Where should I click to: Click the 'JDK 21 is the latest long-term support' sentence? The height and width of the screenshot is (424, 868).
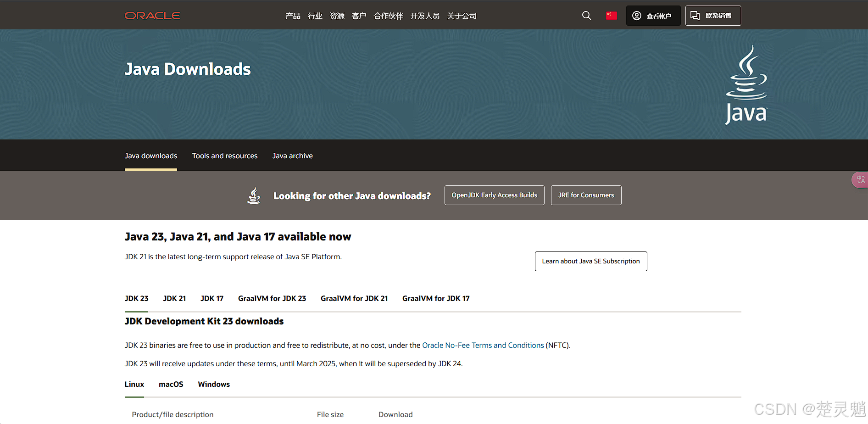(233, 257)
